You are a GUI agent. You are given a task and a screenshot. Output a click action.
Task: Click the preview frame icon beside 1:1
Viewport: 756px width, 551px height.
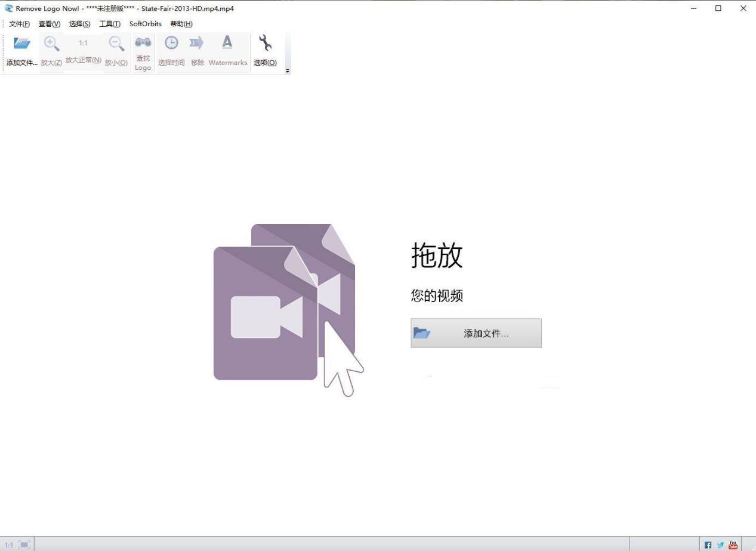[x=23, y=544]
